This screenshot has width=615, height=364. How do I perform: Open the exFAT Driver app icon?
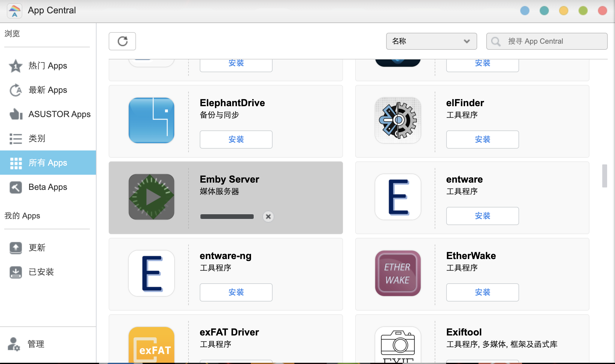(151, 345)
